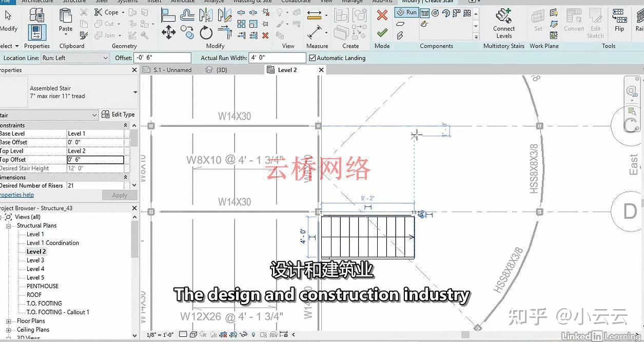Toggle the Automatic Landing checkbox

[x=312, y=58]
